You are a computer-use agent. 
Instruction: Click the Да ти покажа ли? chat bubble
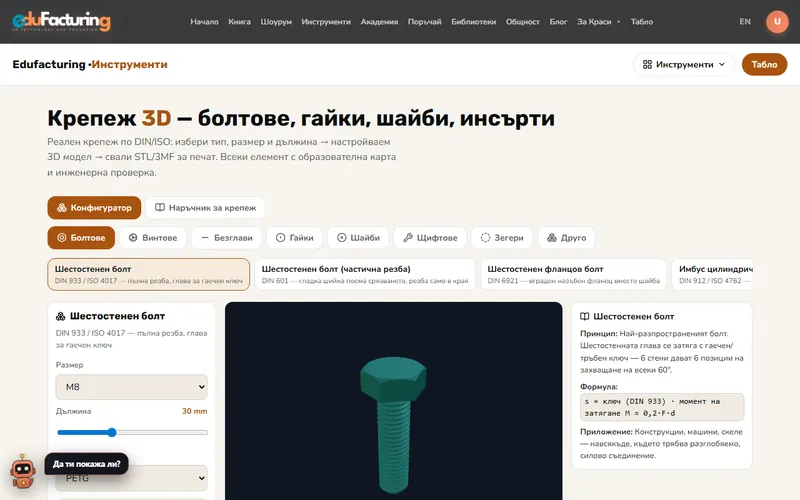pos(86,464)
